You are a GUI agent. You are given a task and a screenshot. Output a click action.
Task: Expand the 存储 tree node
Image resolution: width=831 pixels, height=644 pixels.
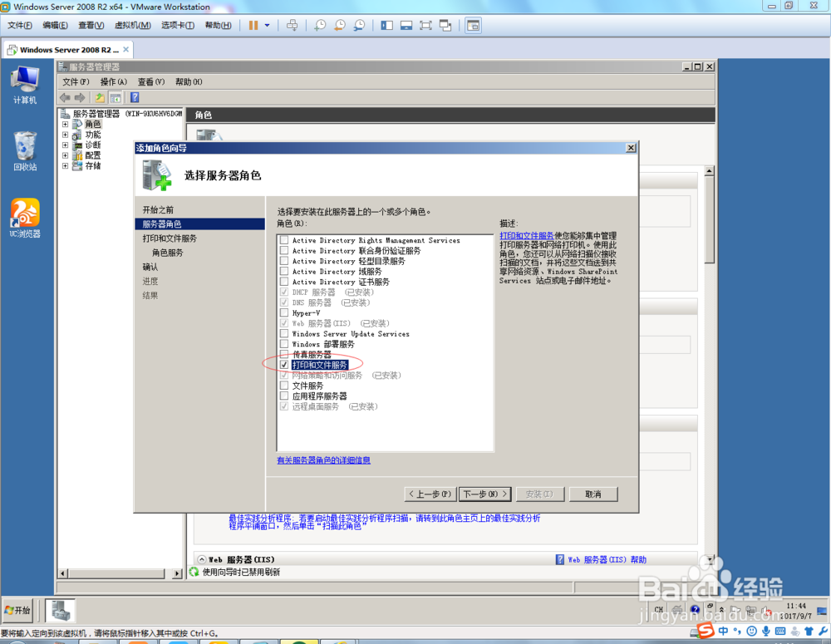pos(65,165)
